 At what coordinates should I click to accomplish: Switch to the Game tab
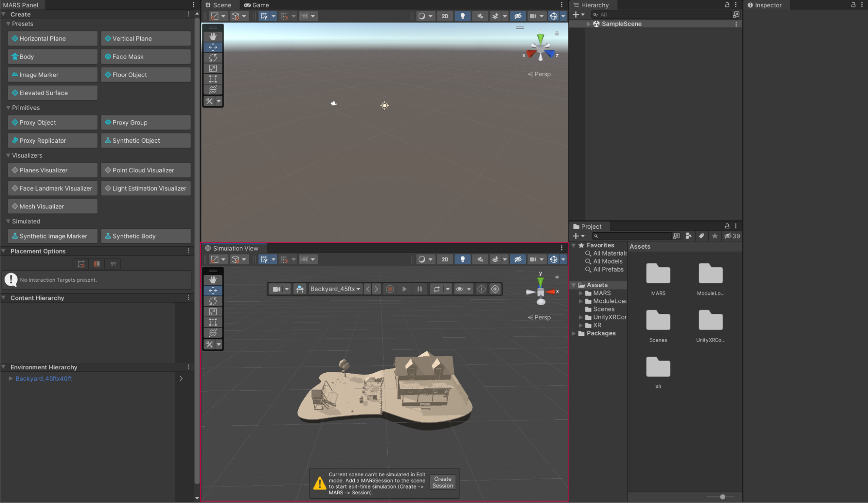tap(257, 5)
